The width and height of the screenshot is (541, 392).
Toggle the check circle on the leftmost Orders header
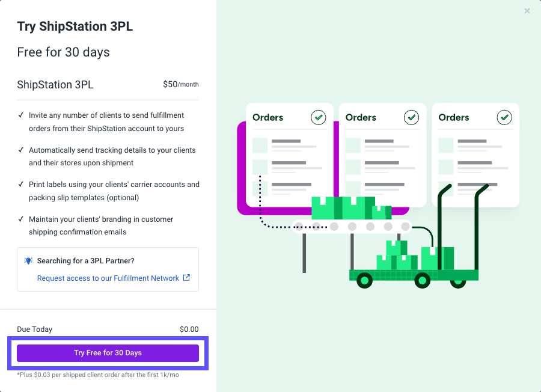pos(318,117)
